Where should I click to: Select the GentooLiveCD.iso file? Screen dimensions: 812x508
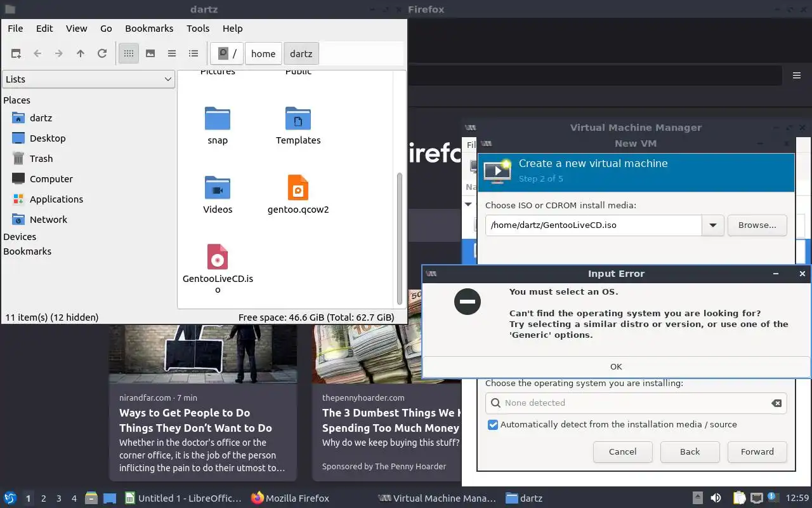[x=218, y=269]
